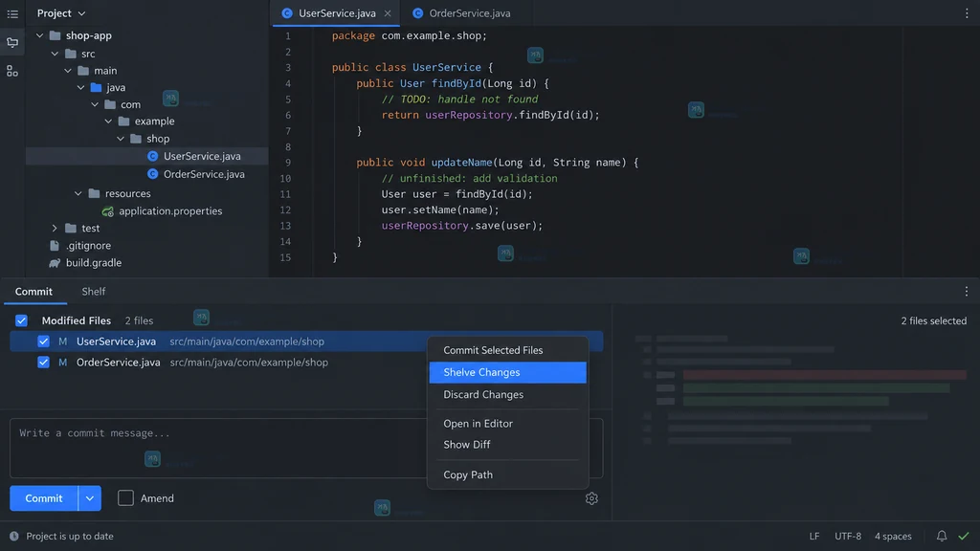Open commit options gear icon
Screen dimensions: 980x551
point(591,498)
